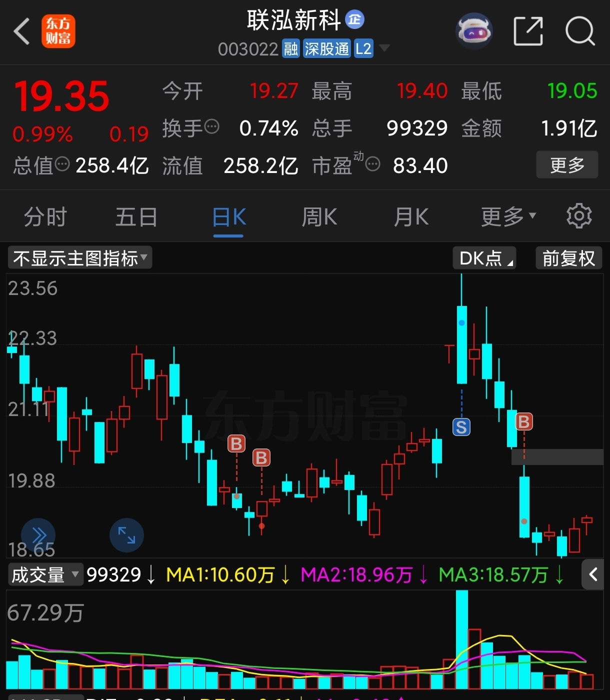Screen dimensions: 610x700
Task: Tap the 融 margin trading badge
Action: point(291,49)
